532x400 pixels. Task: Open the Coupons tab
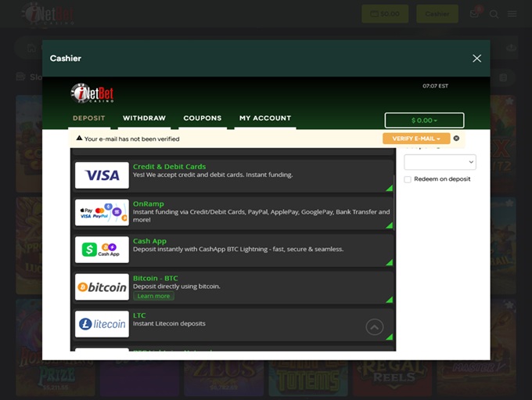203,118
